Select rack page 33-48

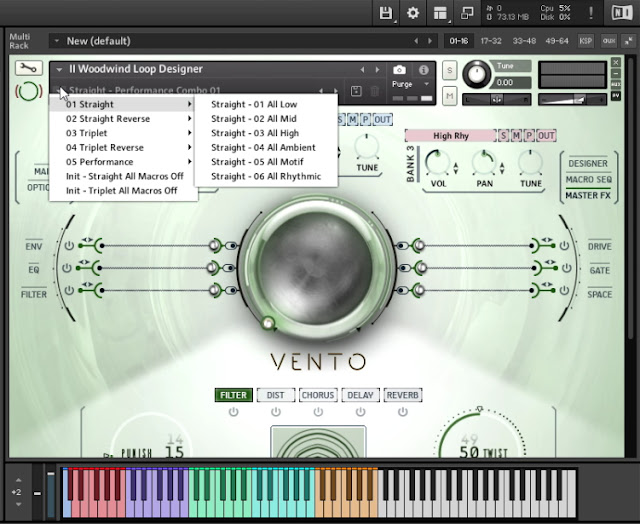pyautogui.click(x=524, y=41)
